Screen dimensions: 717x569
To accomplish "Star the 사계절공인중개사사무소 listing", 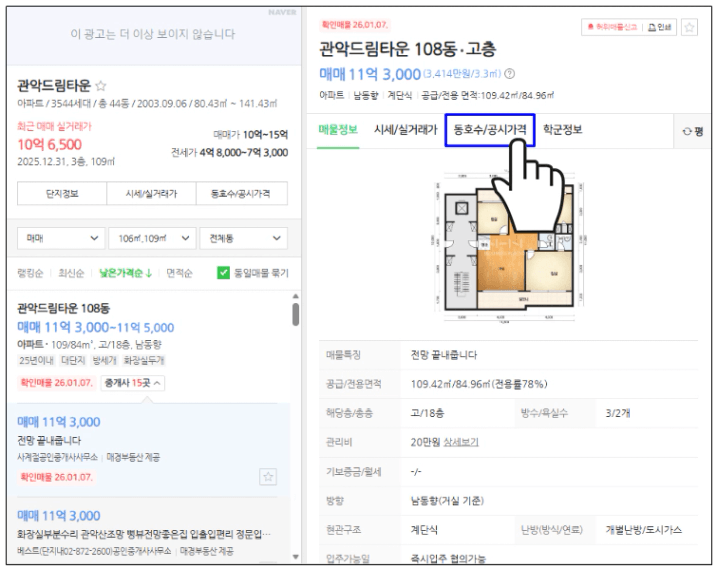I will 268,477.
